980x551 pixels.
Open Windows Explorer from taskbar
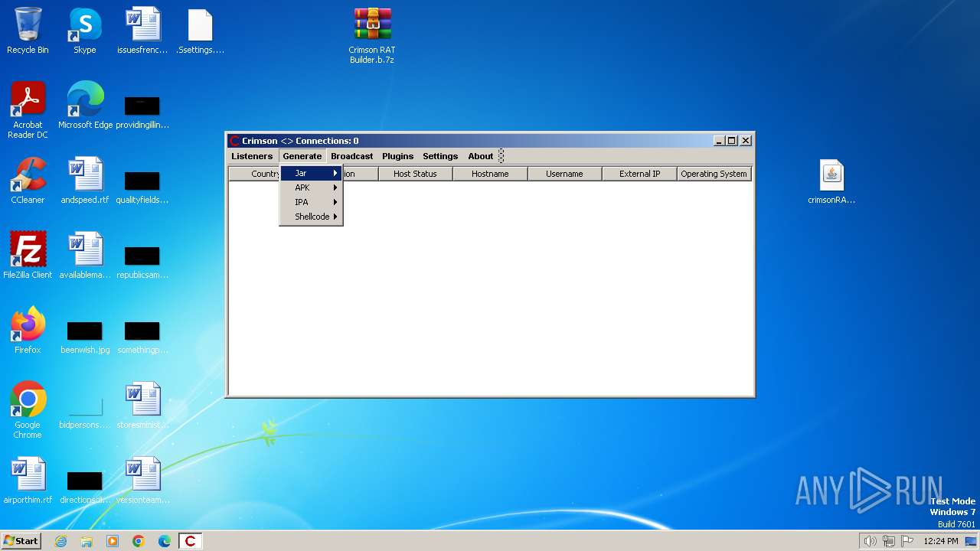tap(87, 541)
